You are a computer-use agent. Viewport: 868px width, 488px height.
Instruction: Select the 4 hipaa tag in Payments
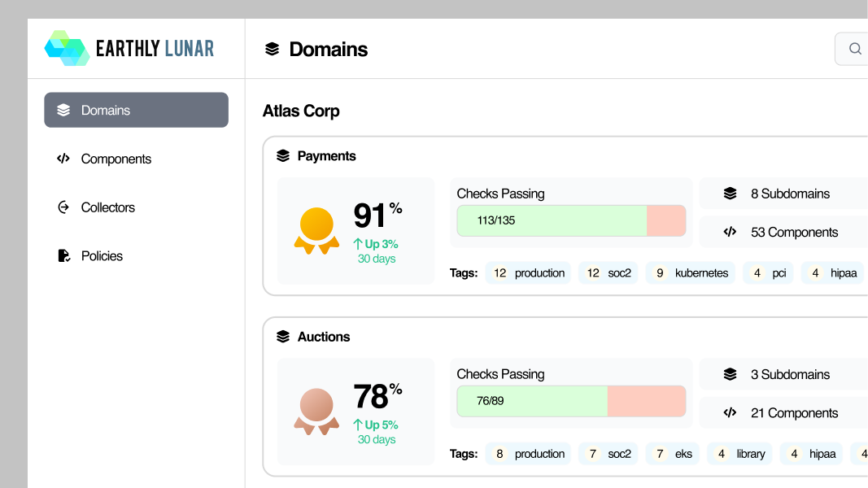point(832,272)
